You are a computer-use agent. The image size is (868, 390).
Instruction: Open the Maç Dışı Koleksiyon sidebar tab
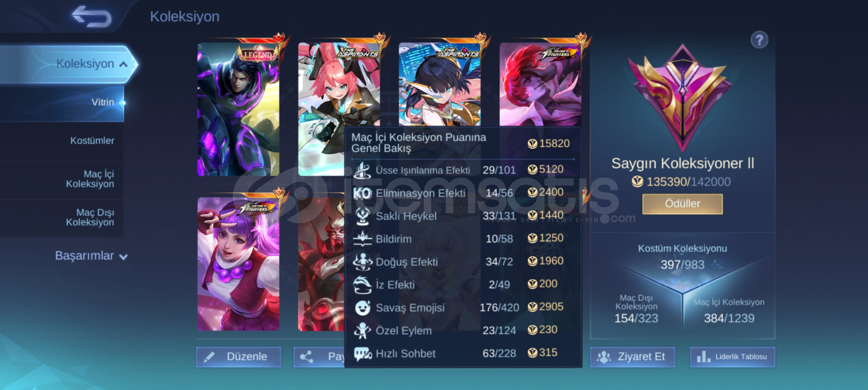[x=62, y=217]
